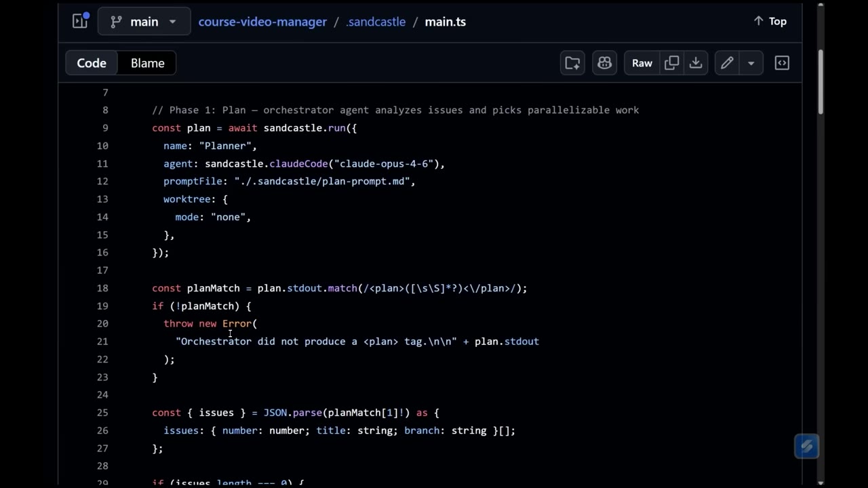Screen dimensions: 868x488
Task: Click the promptFile path string on line 12
Action: point(322,181)
